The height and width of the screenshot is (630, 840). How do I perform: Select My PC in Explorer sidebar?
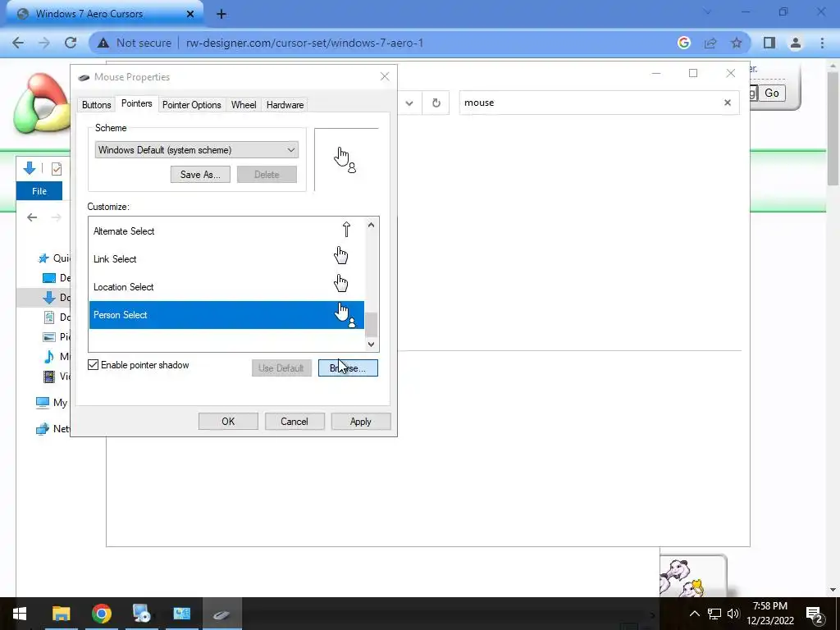click(52, 402)
